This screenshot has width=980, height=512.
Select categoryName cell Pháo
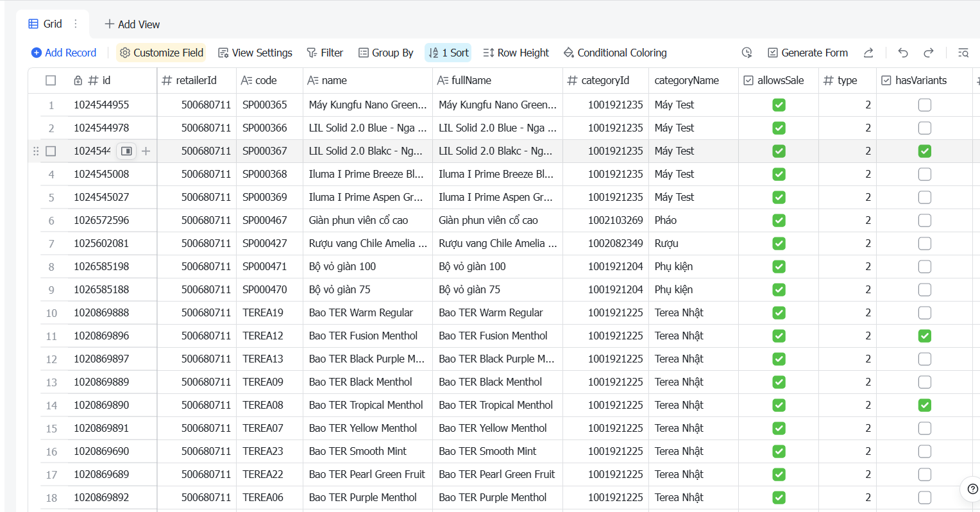693,220
